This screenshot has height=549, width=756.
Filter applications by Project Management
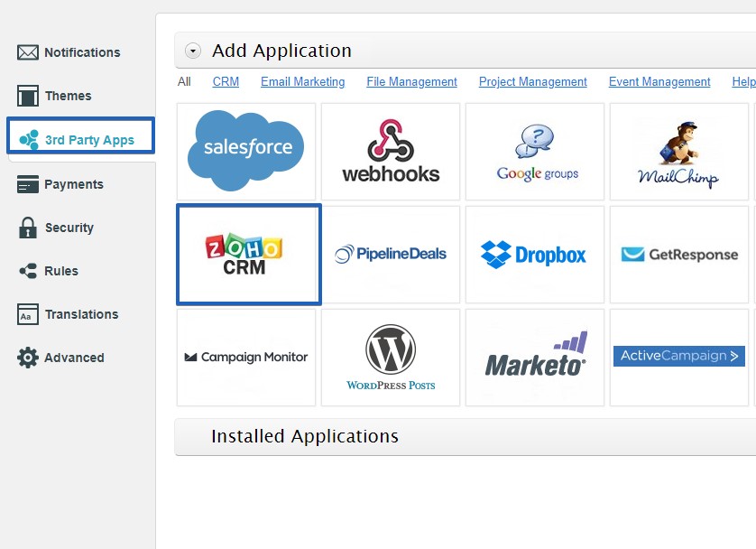[533, 81]
